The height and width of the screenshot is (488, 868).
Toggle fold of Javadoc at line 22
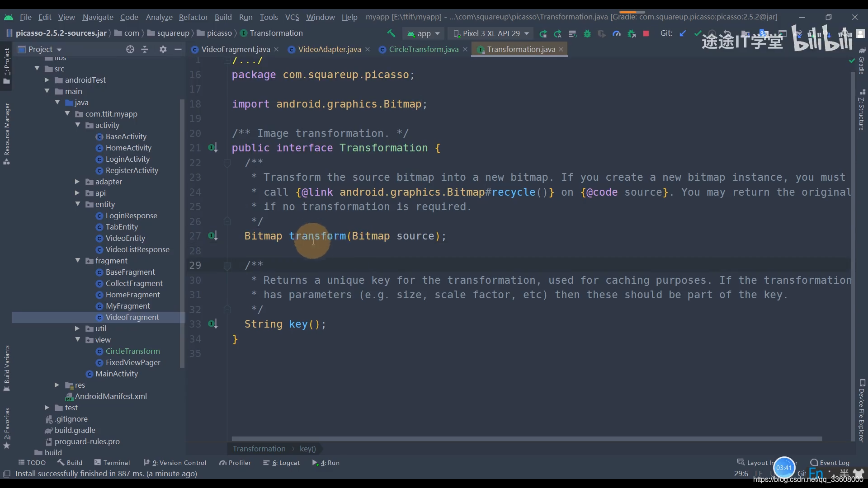[227, 163]
